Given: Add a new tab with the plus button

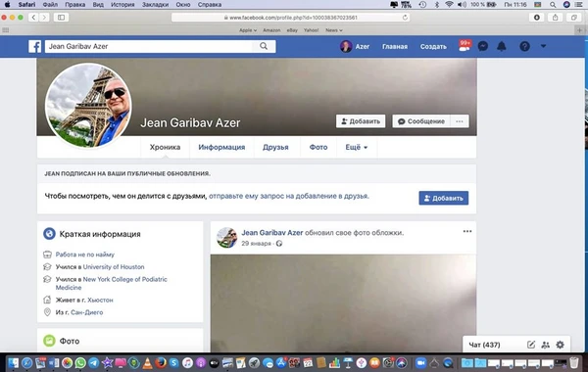Looking at the screenshot, I should coord(580,30).
